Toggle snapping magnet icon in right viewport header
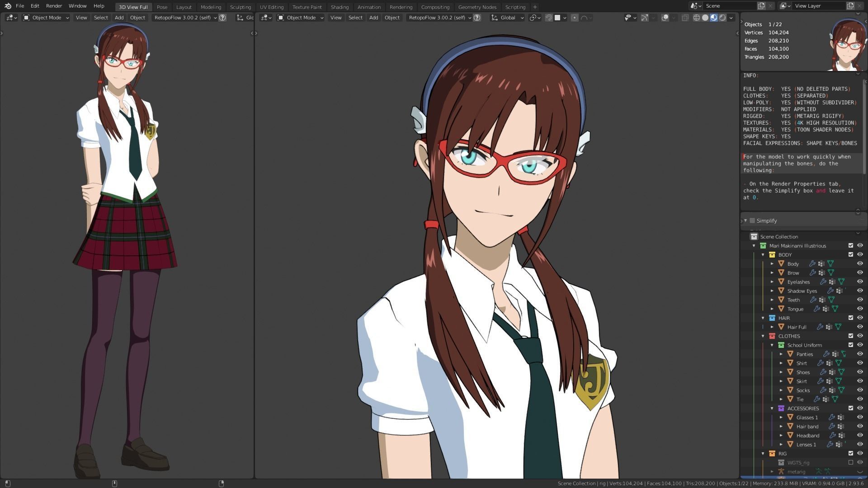 coord(548,18)
